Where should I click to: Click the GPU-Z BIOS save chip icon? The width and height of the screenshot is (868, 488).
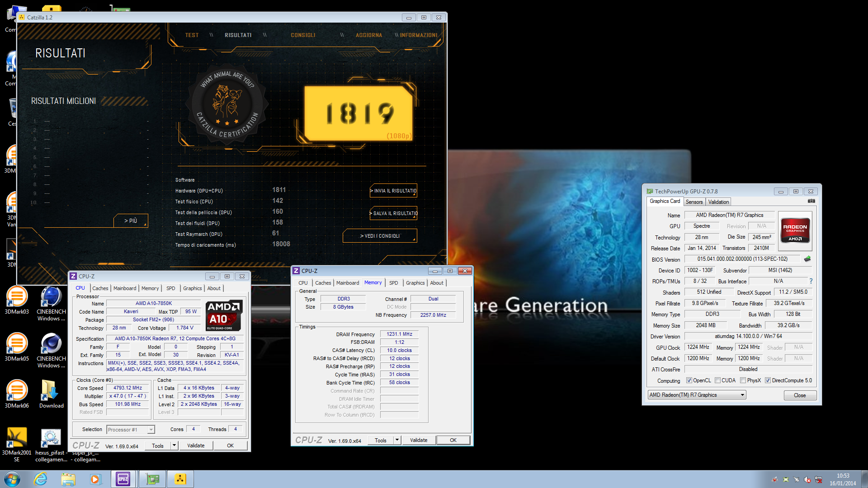pyautogui.click(x=807, y=259)
